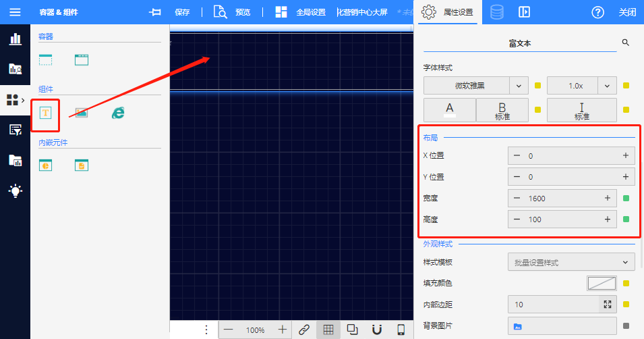Toggle the canvas grid display
This screenshot has height=339, width=644.
(x=328, y=330)
